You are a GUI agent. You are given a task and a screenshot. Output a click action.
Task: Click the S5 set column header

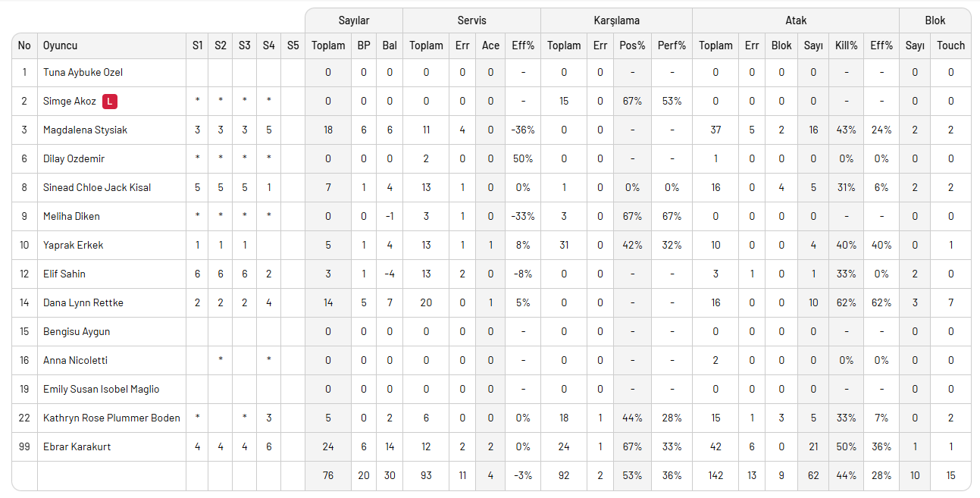[x=293, y=45]
